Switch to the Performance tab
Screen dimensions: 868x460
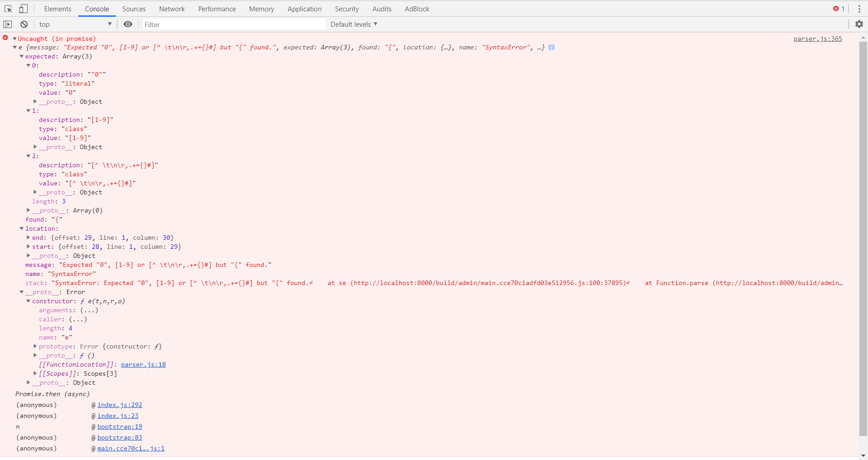(217, 9)
